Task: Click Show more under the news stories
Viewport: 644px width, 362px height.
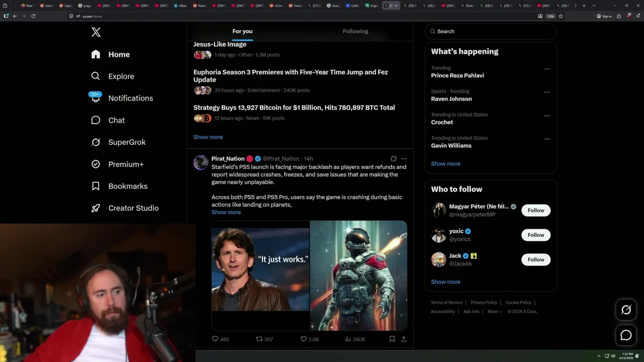Action: click(208, 137)
